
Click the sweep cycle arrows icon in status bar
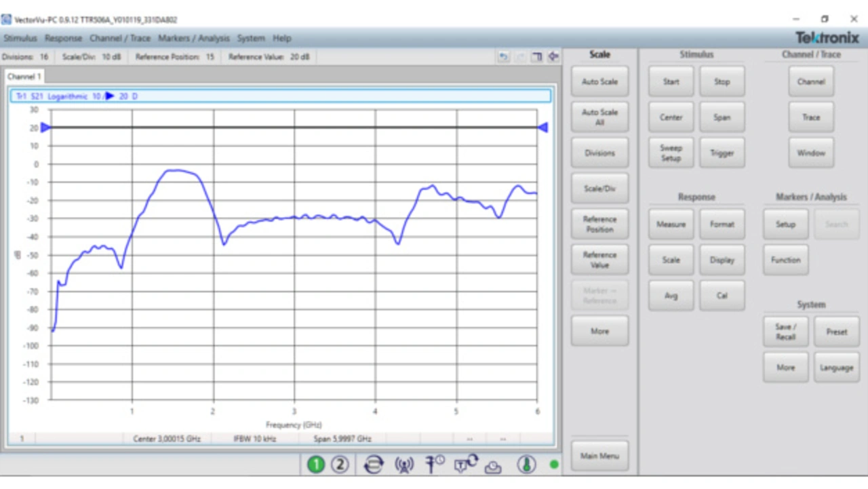[373, 465]
